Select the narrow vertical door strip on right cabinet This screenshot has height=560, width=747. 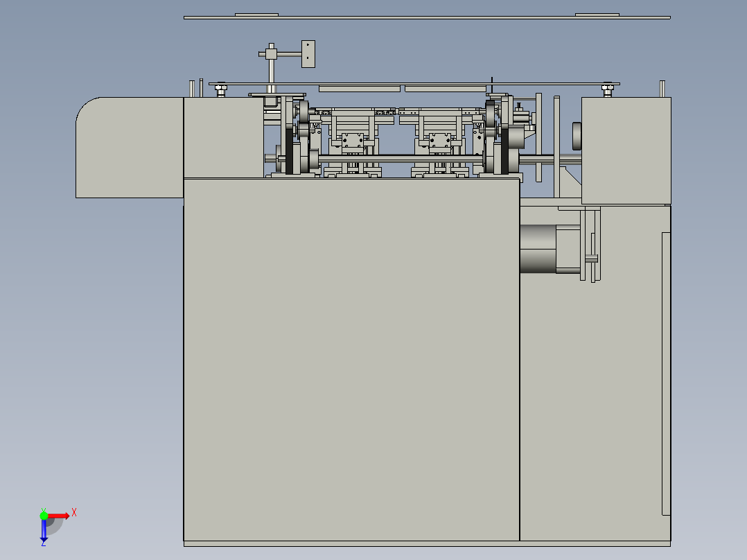pos(666,374)
